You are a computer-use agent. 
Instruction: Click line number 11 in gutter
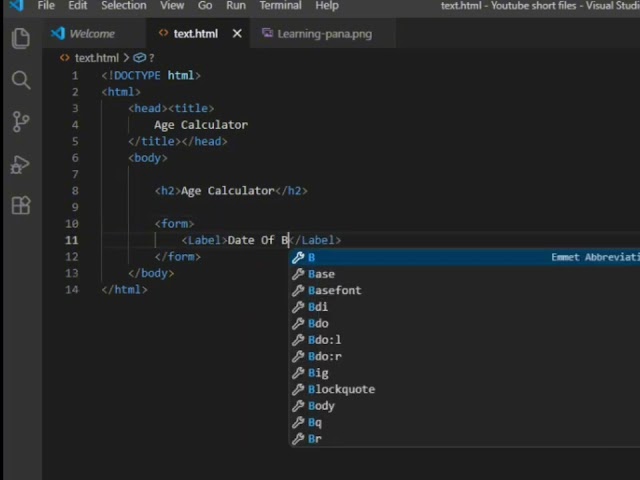pos(72,240)
